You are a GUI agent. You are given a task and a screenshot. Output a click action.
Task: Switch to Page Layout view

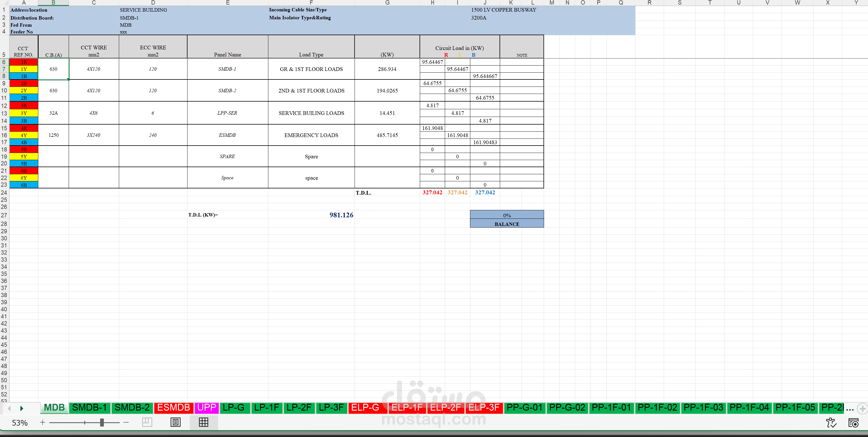(176, 422)
